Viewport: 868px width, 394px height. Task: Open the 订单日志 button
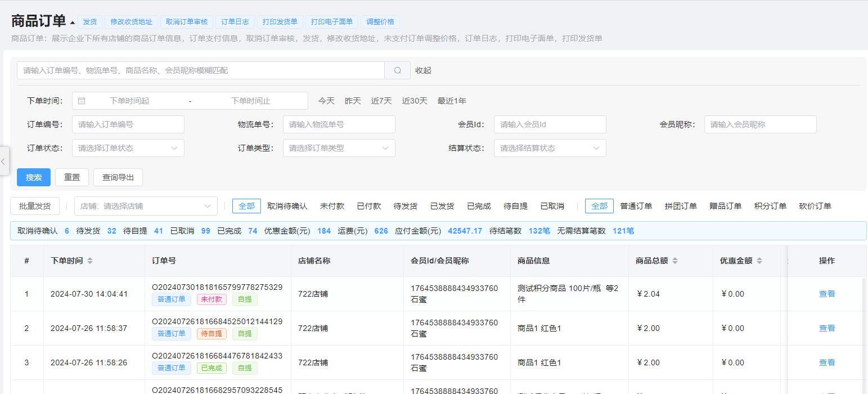click(235, 22)
